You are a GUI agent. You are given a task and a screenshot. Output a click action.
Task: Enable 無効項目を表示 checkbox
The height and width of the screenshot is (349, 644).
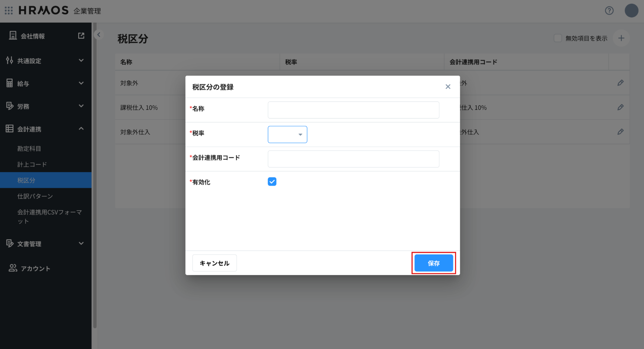(558, 38)
